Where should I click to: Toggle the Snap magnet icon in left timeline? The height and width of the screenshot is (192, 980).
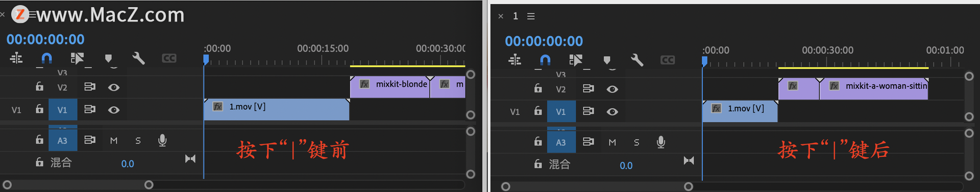pos(46,58)
